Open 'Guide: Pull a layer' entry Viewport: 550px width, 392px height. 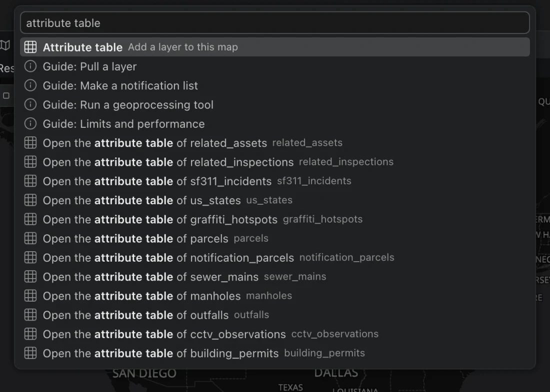[x=274, y=66]
